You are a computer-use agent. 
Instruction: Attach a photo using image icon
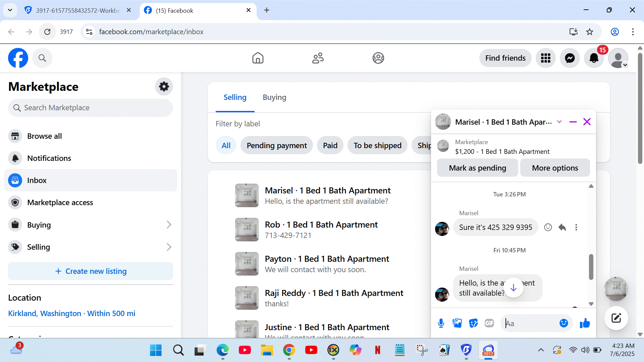[457, 323]
